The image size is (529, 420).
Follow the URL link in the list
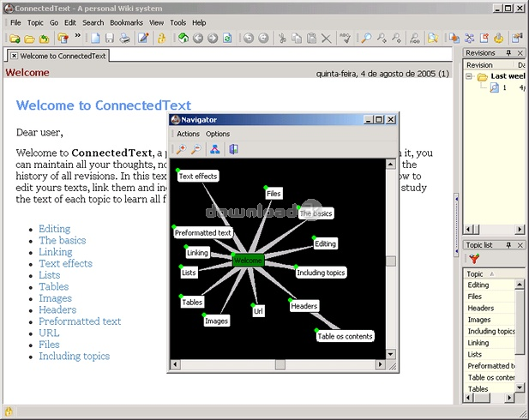pyautogui.click(x=49, y=333)
